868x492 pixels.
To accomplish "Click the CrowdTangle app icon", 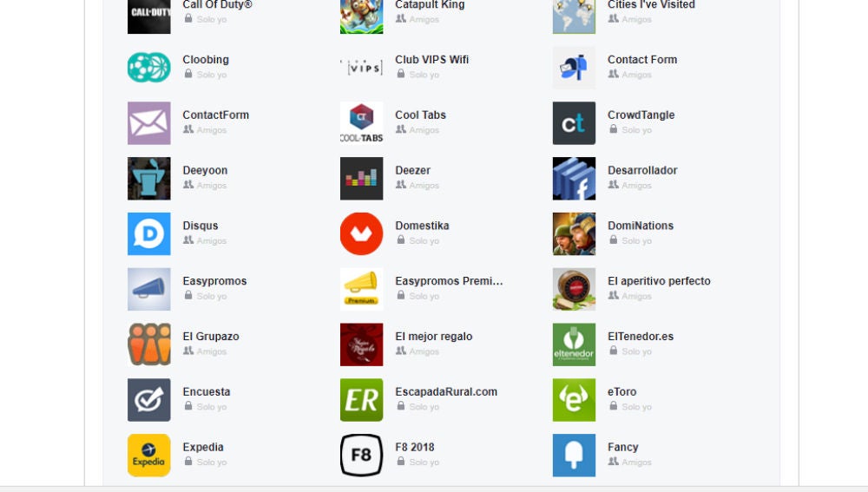I will (574, 123).
